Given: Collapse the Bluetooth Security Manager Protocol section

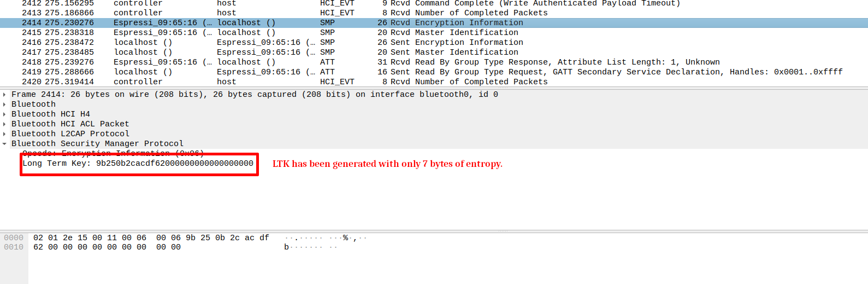Looking at the screenshot, I should 5,144.
